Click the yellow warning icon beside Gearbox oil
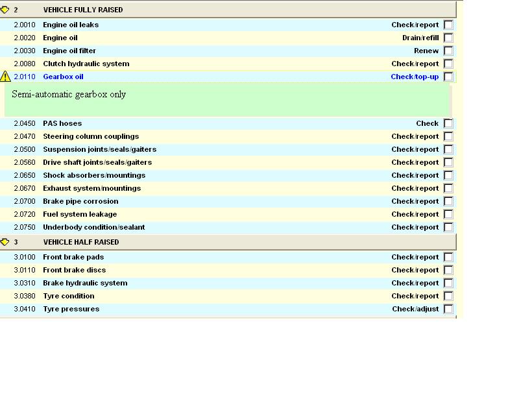Screen dimensions: 532x399 (x=5, y=77)
